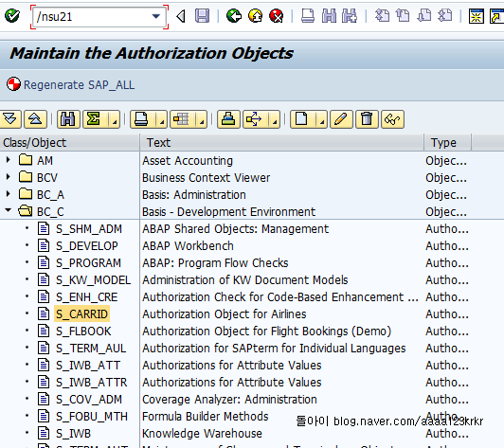504x448 pixels.
Task: Select the S_IWB_ATTR authorization object
Action: click(92, 382)
